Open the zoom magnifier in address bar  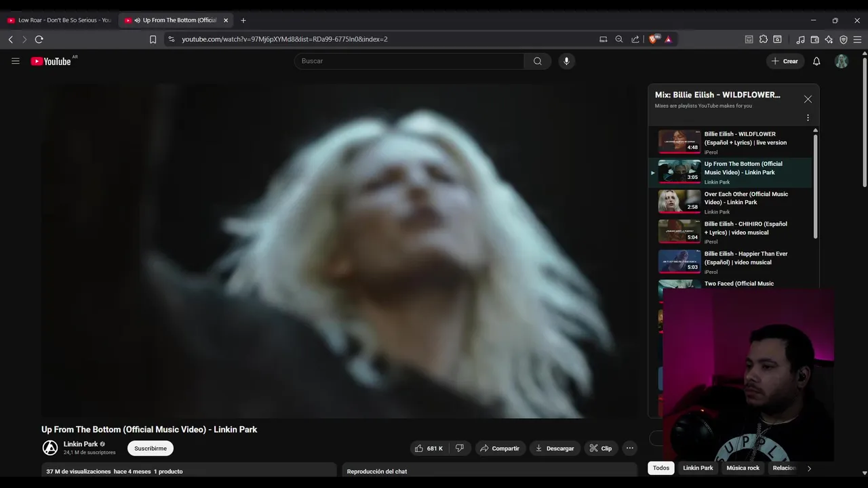click(x=619, y=39)
